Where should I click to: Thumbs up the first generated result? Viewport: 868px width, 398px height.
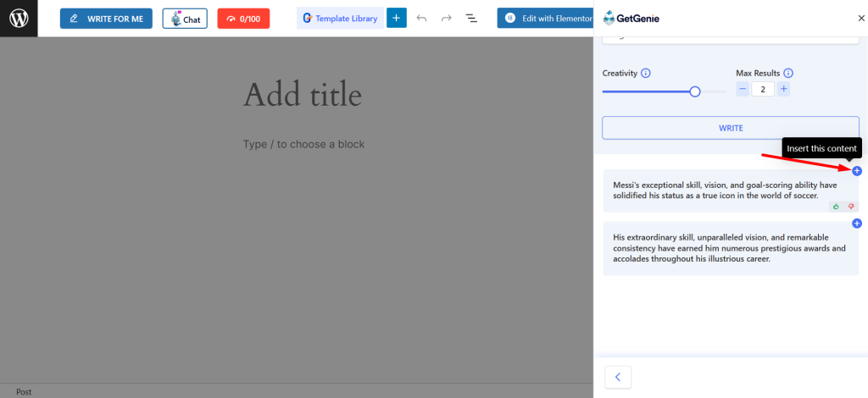[x=836, y=206]
